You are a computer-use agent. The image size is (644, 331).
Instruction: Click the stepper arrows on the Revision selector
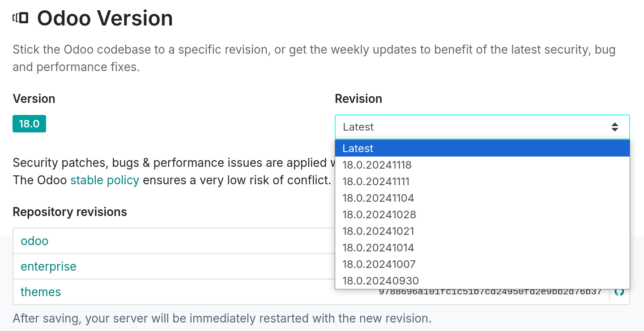(x=614, y=127)
